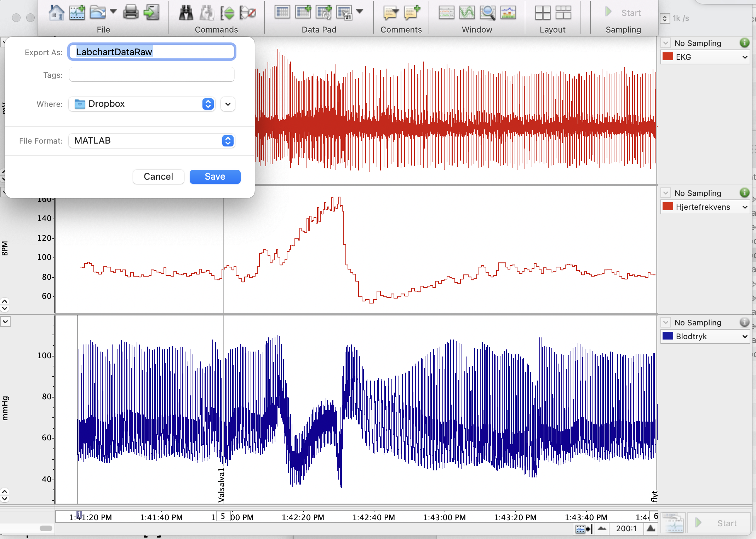The width and height of the screenshot is (756, 539).
Task: Open the Zoom View magnifier window icon
Action: click(487, 13)
